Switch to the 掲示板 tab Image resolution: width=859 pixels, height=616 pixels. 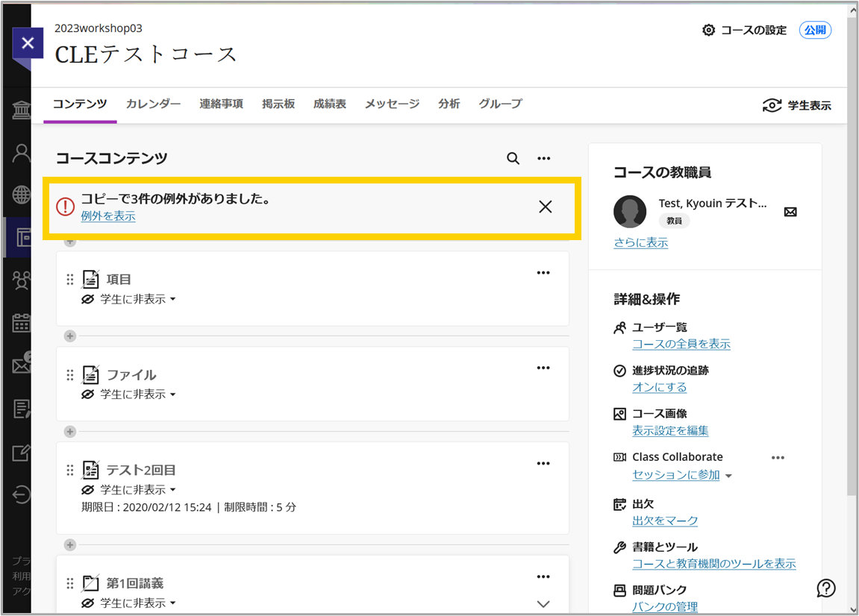click(x=278, y=104)
